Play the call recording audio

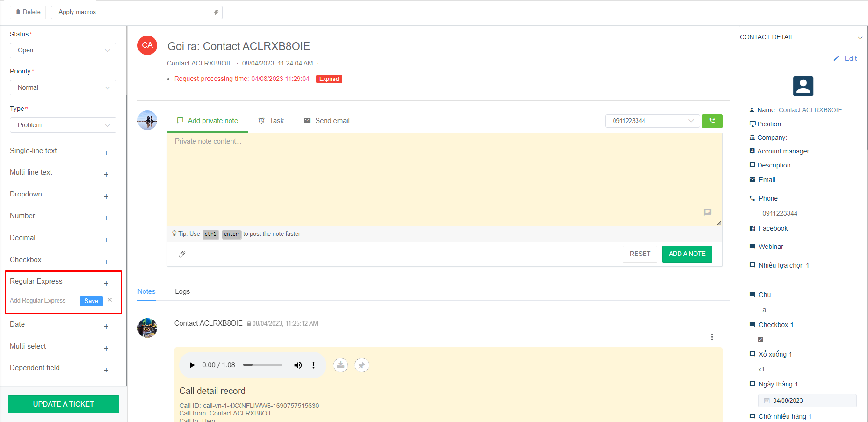click(192, 365)
